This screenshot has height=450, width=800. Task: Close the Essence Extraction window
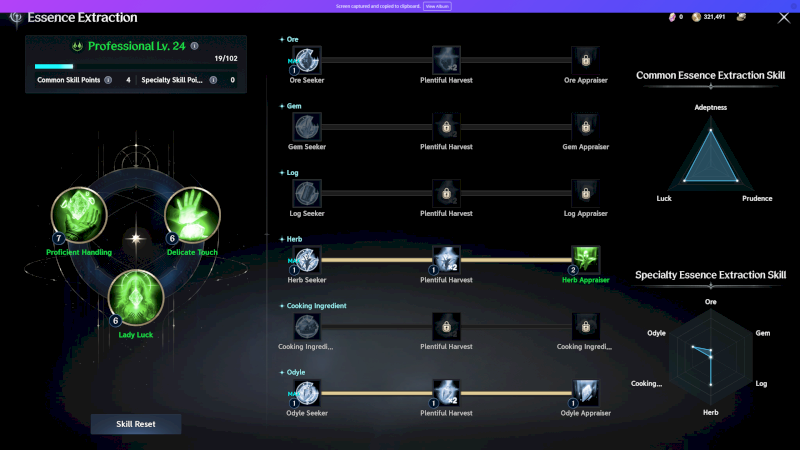click(783, 17)
